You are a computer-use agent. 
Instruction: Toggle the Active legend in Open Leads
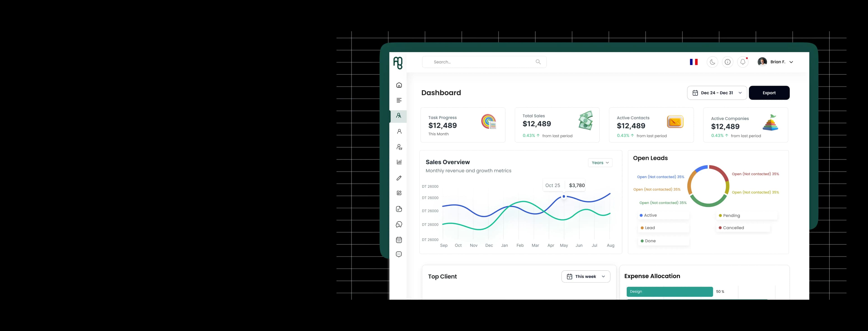[x=650, y=215]
